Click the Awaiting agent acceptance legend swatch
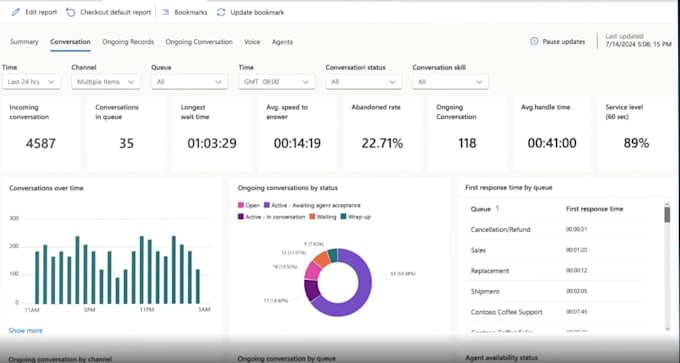The width and height of the screenshot is (680, 363). click(x=267, y=206)
